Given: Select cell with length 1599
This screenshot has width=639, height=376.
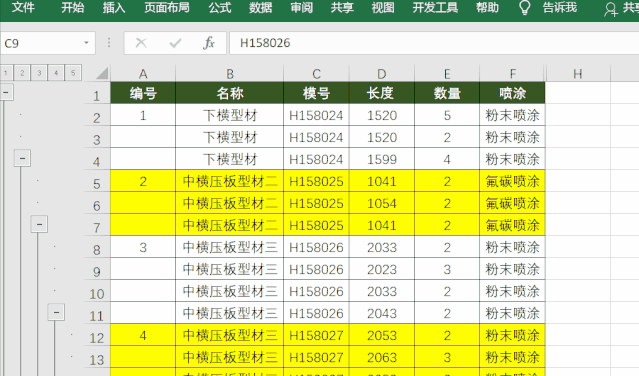Looking at the screenshot, I should [x=382, y=159].
